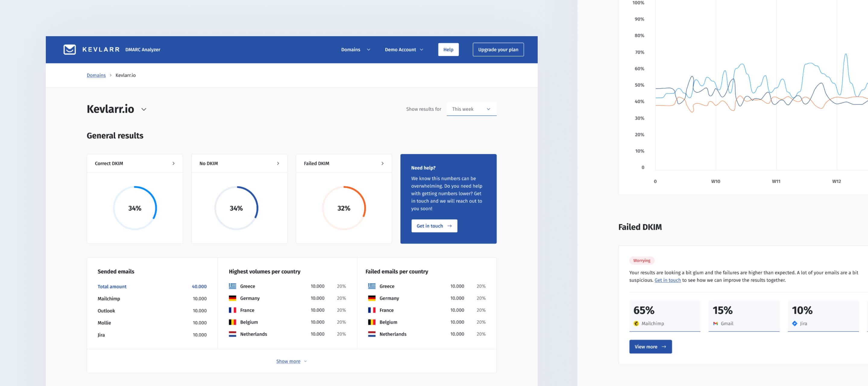
Task: Open No DKIM card arrow
Action: pyautogui.click(x=278, y=163)
